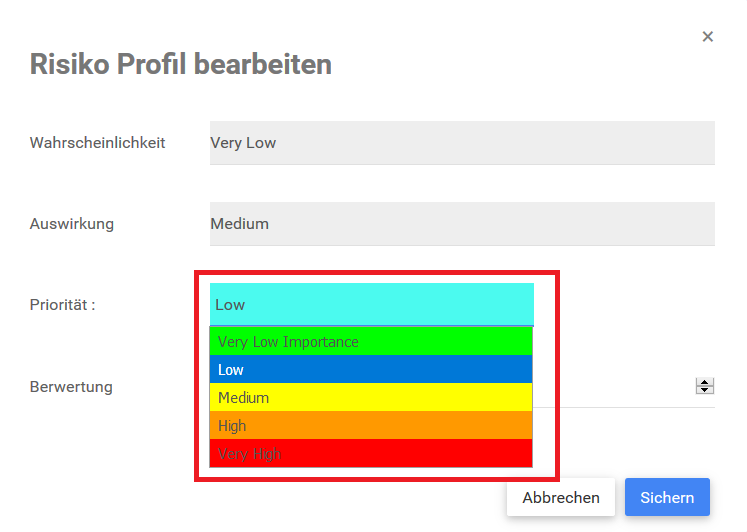Click the Berwertung label
Image resolution: width=747 pixels, height=532 pixels.
(x=71, y=386)
